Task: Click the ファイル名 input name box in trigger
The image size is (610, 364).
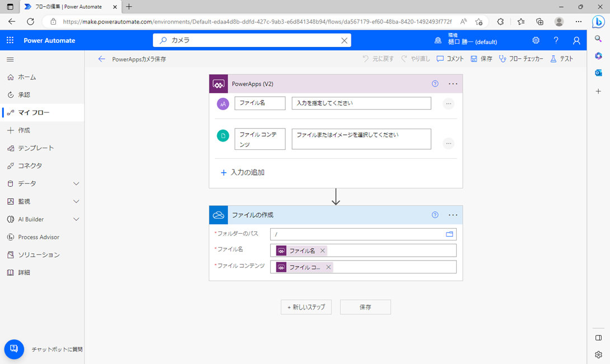Action: click(260, 103)
